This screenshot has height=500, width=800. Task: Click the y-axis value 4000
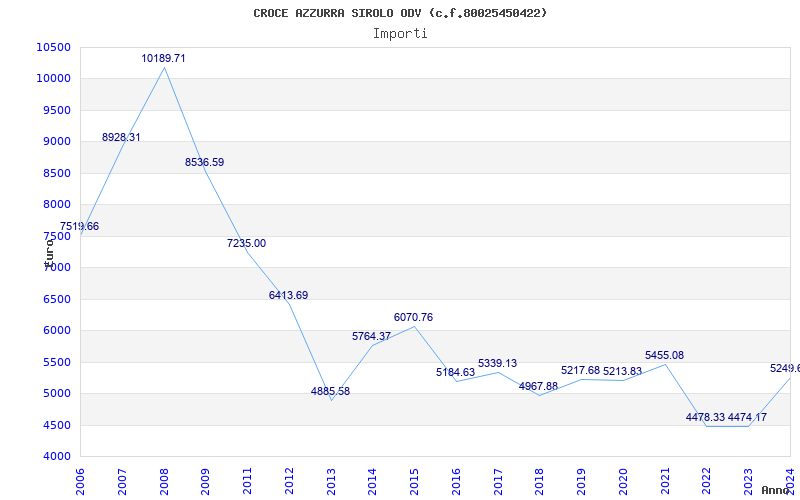click(56, 457)
